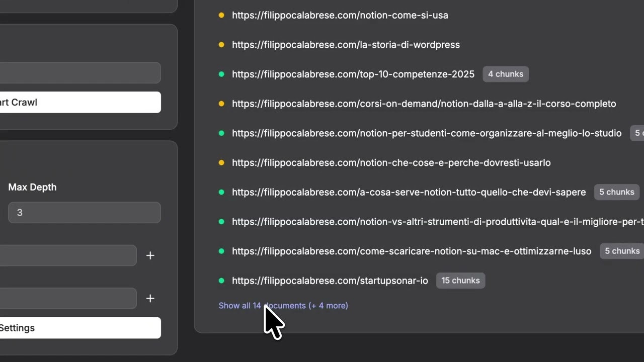Open the come-scaricare-notion-su-mac URL

[x=412, y=251]
